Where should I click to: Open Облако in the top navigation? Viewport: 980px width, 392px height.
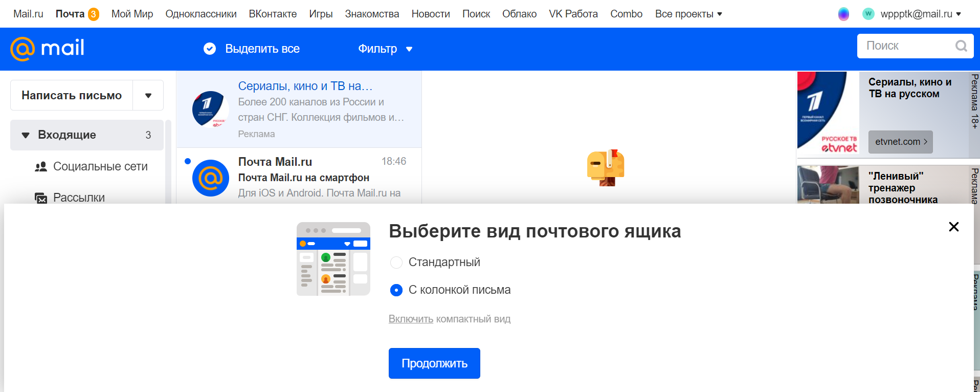[x=519, y=14]
